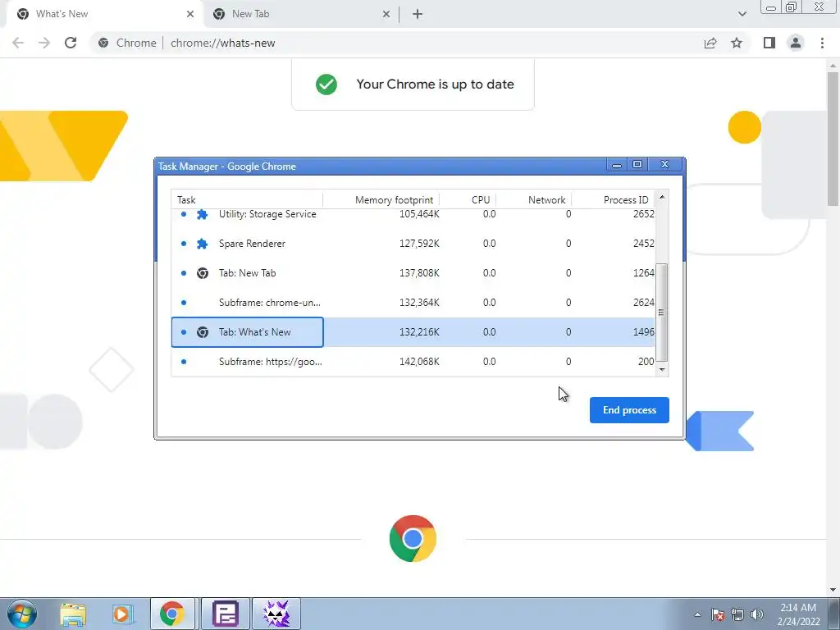
Task: Click the share page icon in address bar
Action: coord(710,43)
